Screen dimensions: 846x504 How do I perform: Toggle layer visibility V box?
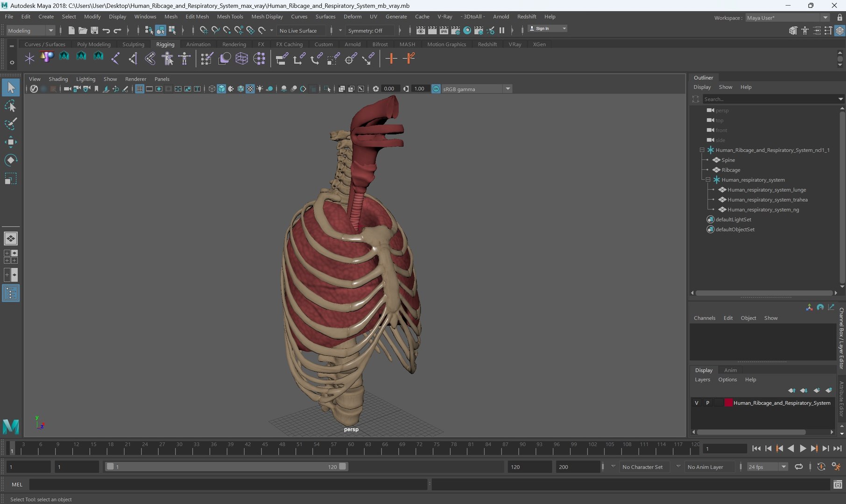(x=697, y=403)
